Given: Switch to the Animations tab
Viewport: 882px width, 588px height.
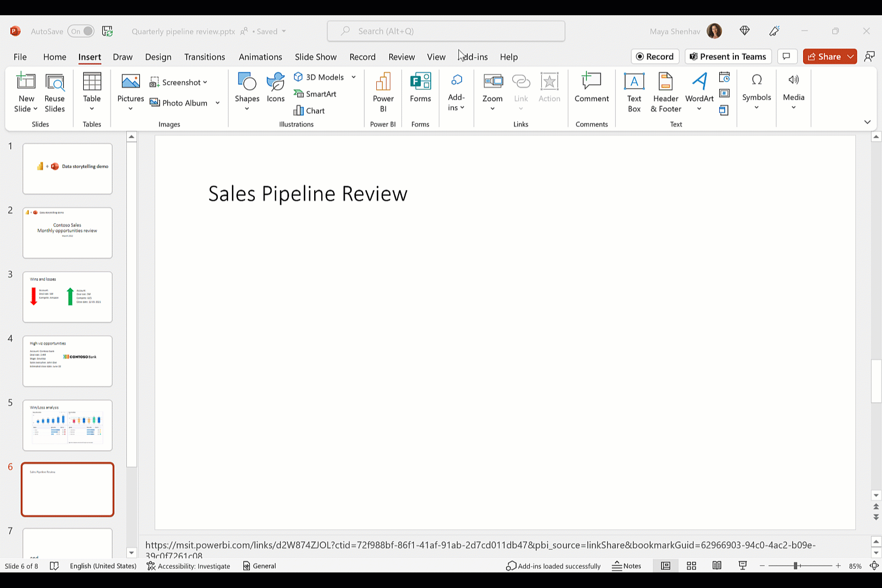Looking at the screenshot, I should (x=260, y=57).
